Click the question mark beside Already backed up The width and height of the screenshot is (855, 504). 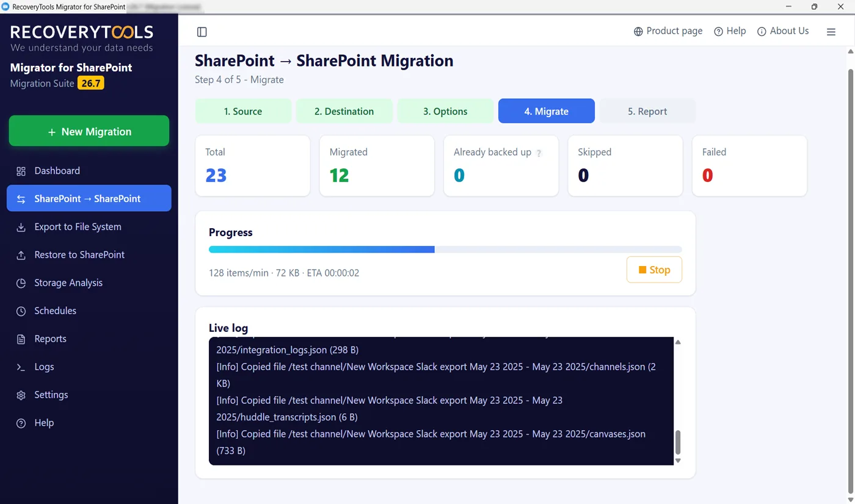pyautogui.click(x=539, y=153)
